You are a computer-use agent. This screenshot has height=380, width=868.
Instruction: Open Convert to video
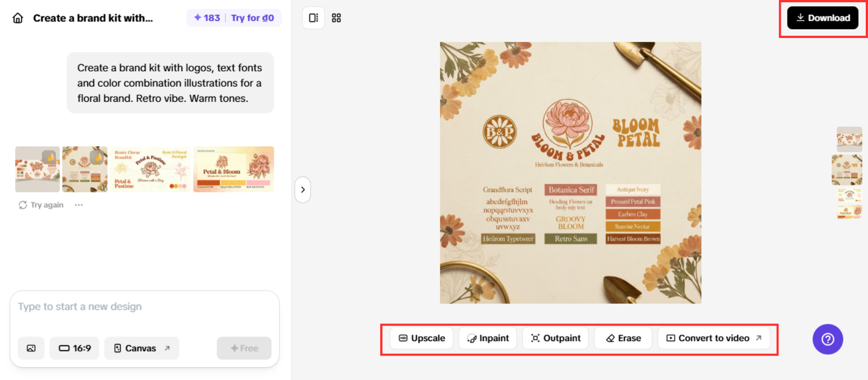(x=714, y=338)
